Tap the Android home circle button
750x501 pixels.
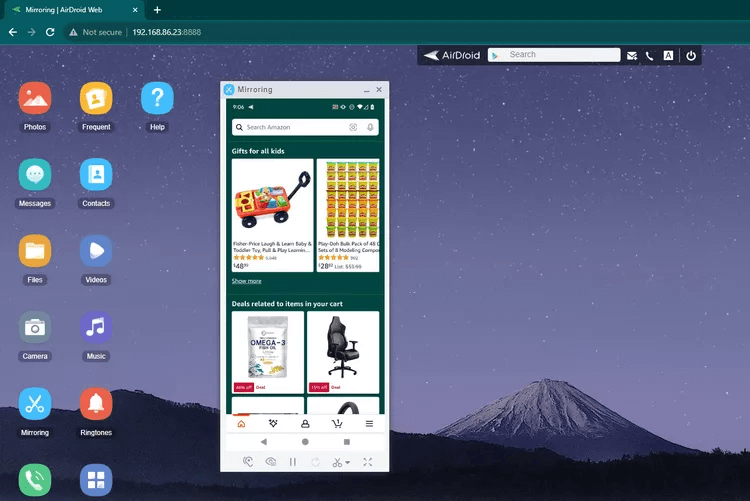[x=305, y=442]
